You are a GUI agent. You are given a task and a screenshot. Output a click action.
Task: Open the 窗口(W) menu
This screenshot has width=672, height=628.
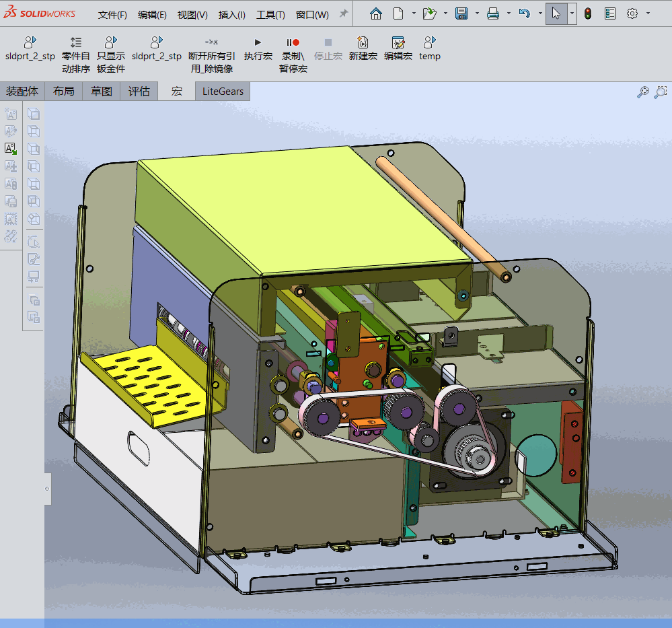pos(312,15)
